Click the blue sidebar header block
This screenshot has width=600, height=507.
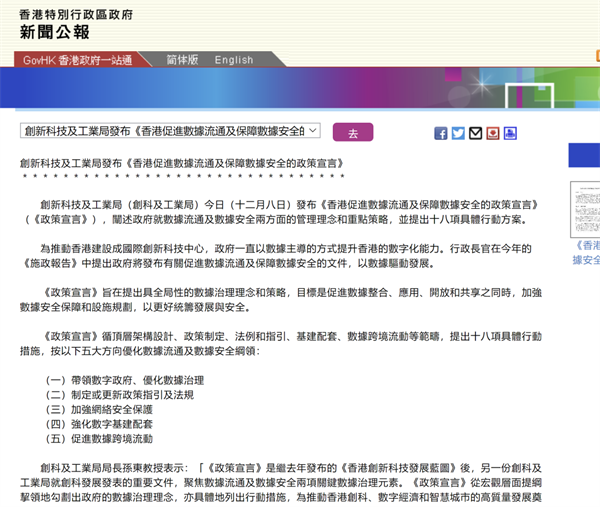pyautogui.click(x=584, y=155)
